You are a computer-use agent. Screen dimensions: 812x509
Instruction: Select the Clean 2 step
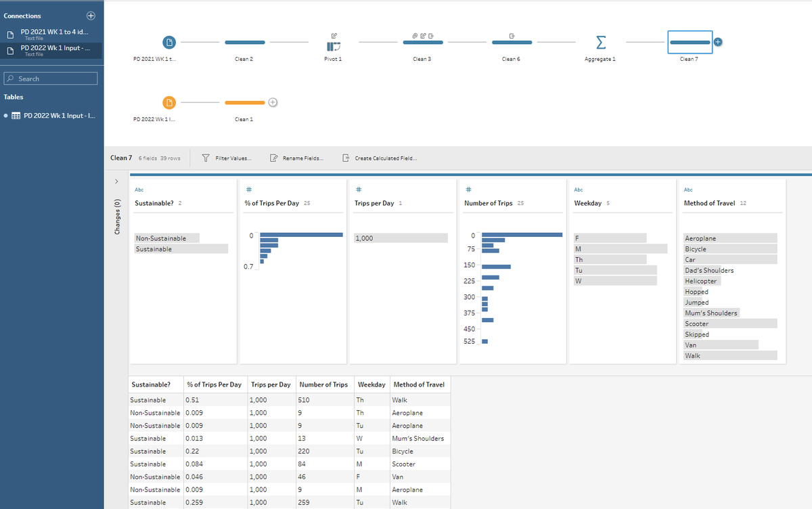tap(244, 42)
